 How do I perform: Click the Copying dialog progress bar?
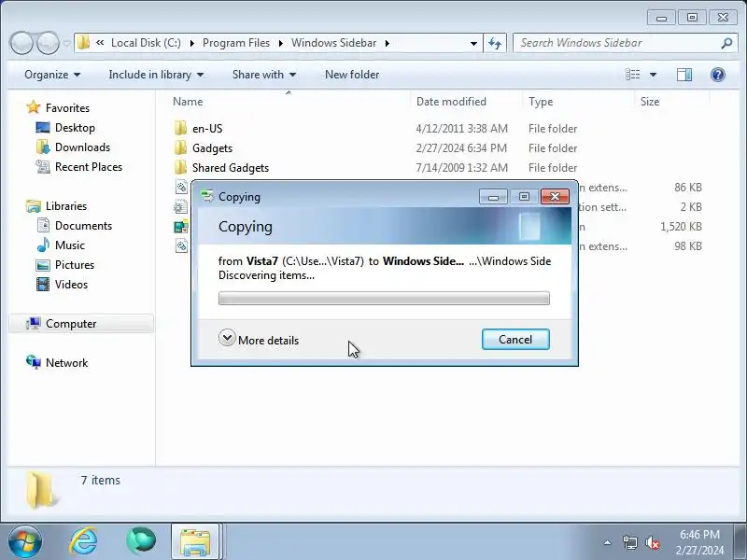click(384, 298)
